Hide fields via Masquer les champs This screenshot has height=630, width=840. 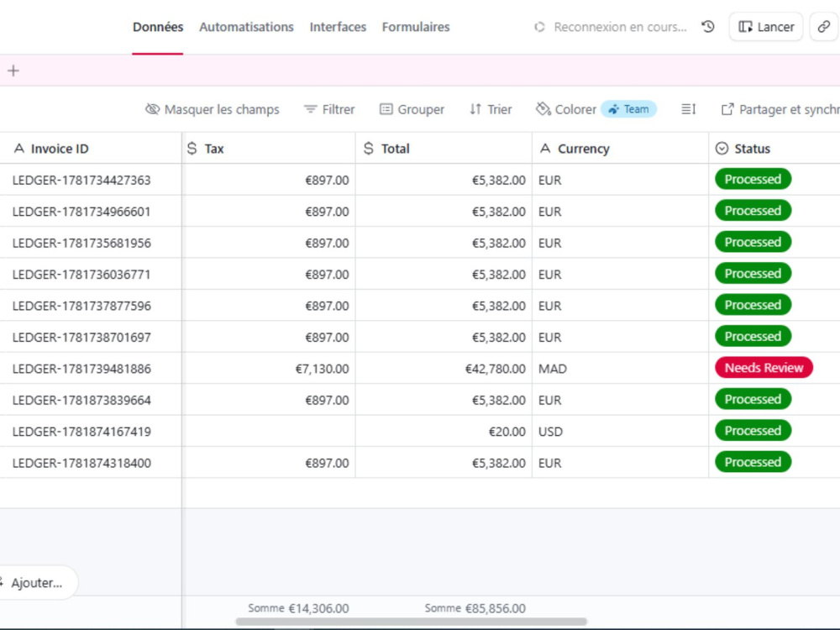point(213,109)
